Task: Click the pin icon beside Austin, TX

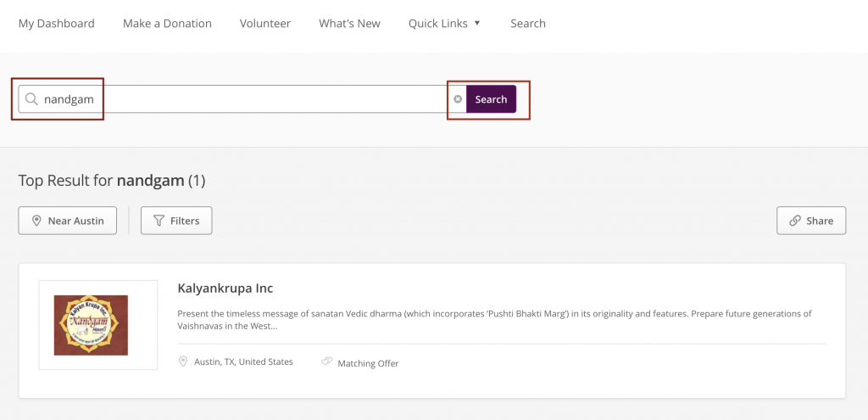Action: [x=183, y=362]
